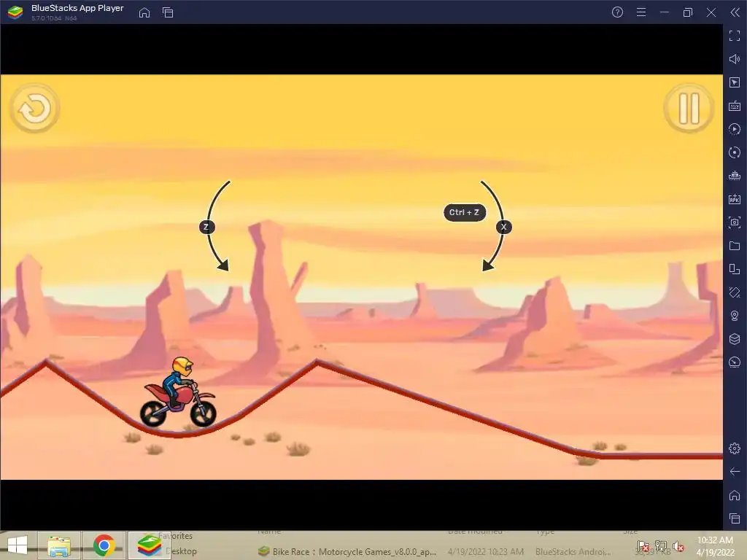Open BlueStacks help
The width and height of the screenshot is (747, 560).
click(617, 12)
